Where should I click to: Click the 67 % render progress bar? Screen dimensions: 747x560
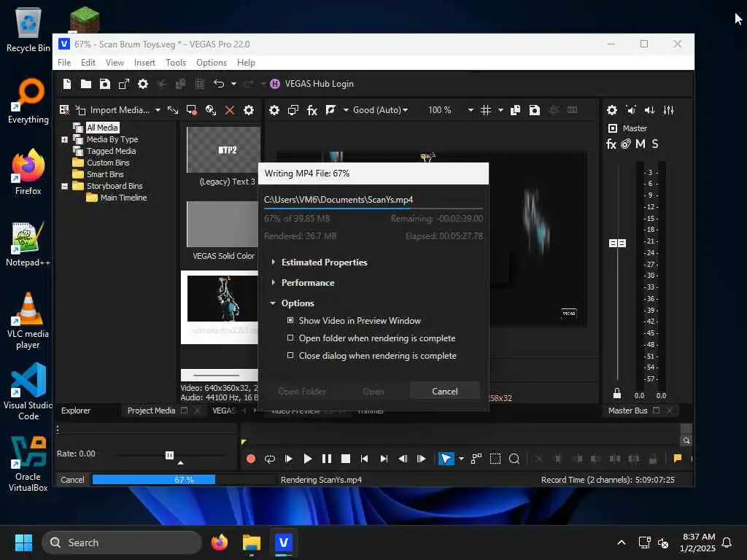pyautogui.click(x=183, y=480)
